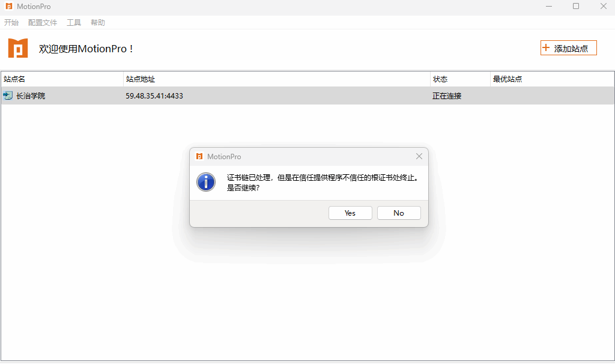Click the MotionPro icon in the main title bar
615x364 pixels.
pyautogui.click(x=8, y=7)
